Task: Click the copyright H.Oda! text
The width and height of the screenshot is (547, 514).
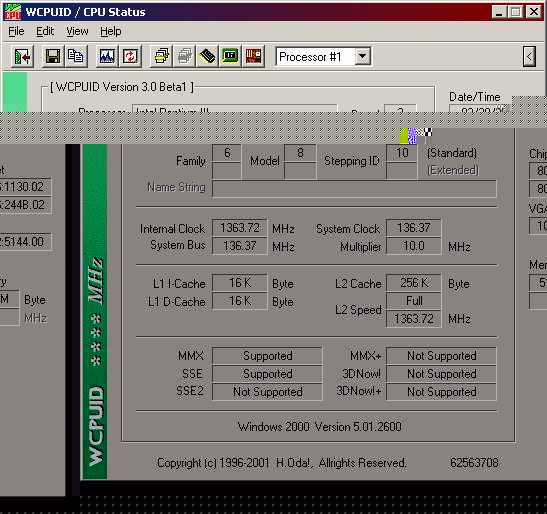Action: 282,463
